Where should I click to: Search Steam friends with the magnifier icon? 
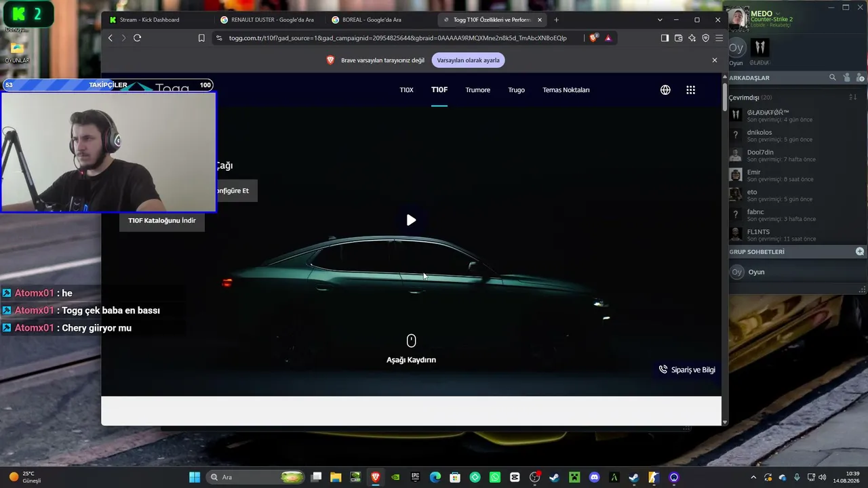[x=833, y=78]
